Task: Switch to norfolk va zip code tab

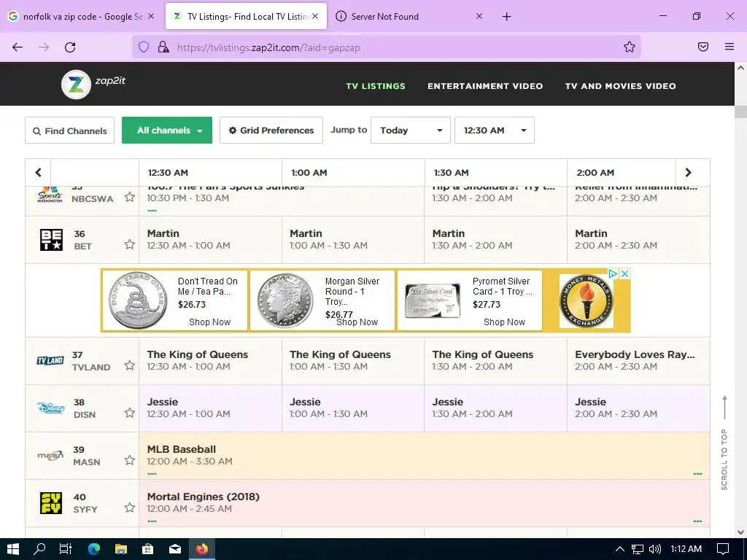Action: (81, 17)
